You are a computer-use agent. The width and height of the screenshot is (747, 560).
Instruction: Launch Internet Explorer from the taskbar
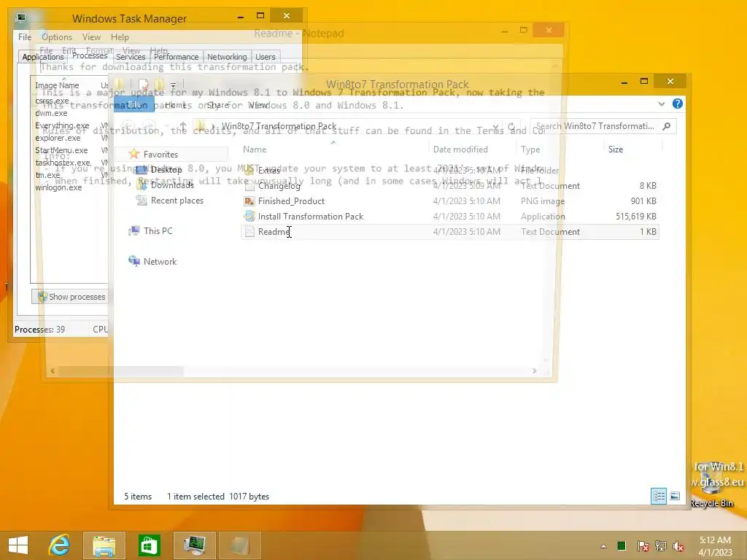click(x=60, y=545)
